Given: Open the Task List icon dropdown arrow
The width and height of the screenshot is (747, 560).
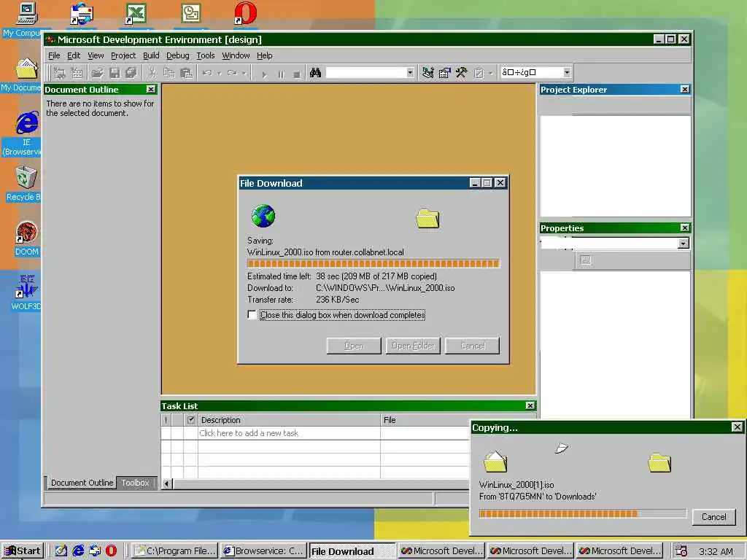Looking at the screenshot, I should (490, 73).
